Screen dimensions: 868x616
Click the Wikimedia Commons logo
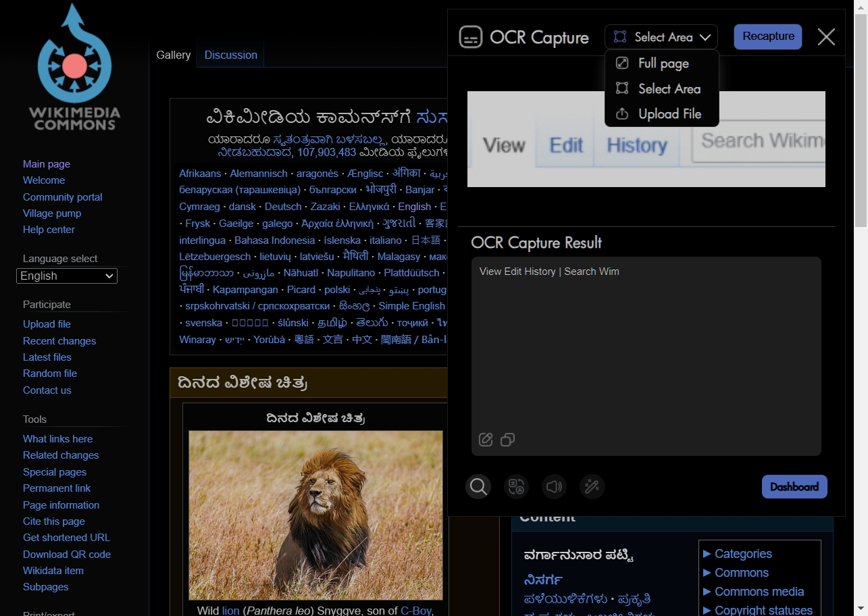[x=74, y=68]
